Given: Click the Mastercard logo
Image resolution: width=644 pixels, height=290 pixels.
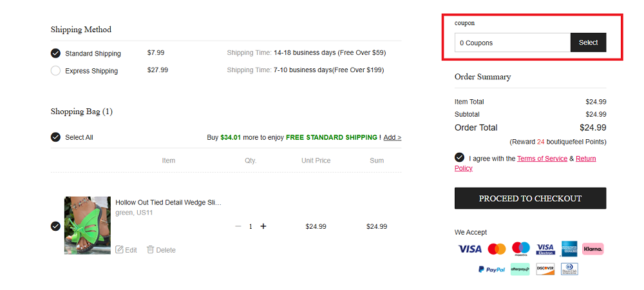Looking at the screenshot, I should [497, 249].
